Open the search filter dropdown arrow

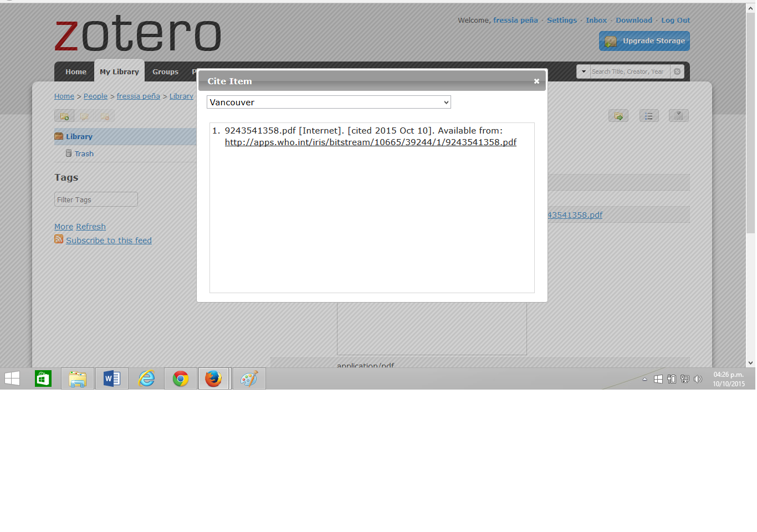tap(584, 71)
